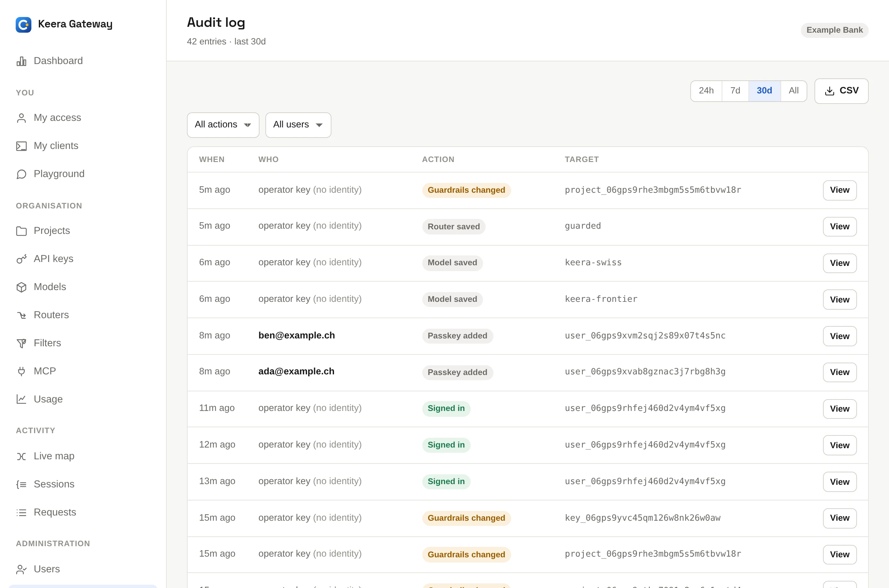Click the Guardrails changed badge at 5m ago
Screen dimensions: 889x588
click(466, 190)
